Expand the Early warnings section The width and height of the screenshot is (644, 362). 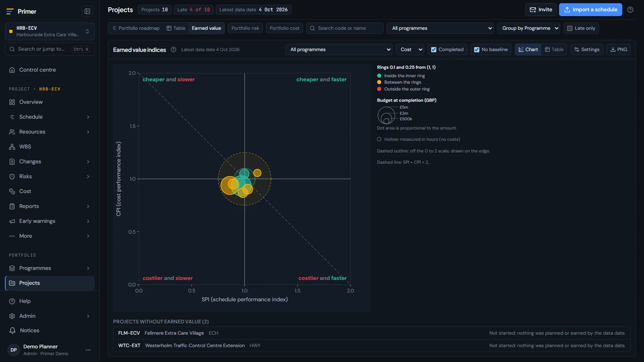click(x=50, y=221)
